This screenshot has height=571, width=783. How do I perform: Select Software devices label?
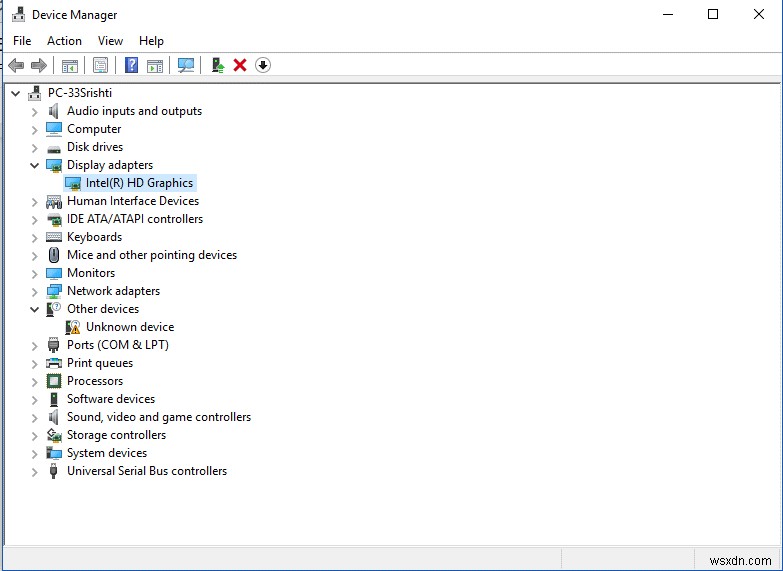pyautogui.click(x=111, y=399)
